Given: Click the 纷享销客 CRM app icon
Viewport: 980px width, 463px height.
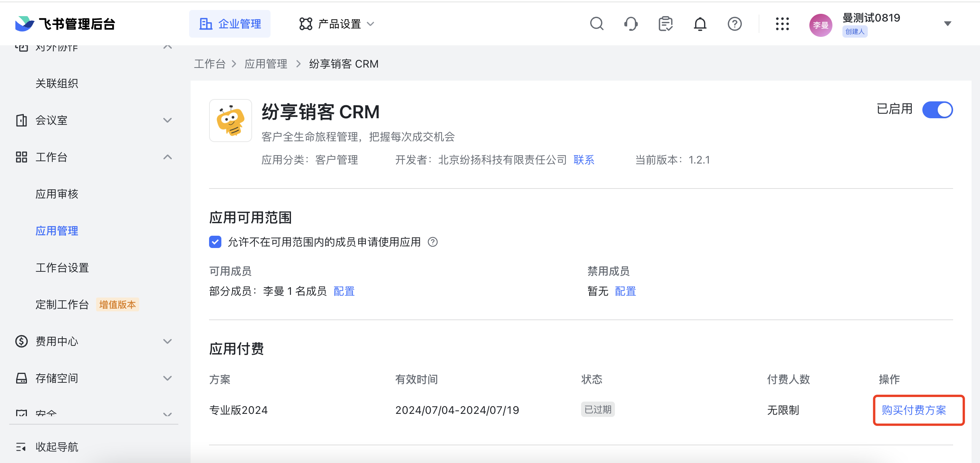Looking at the screenshot, I should pos(230,121).
